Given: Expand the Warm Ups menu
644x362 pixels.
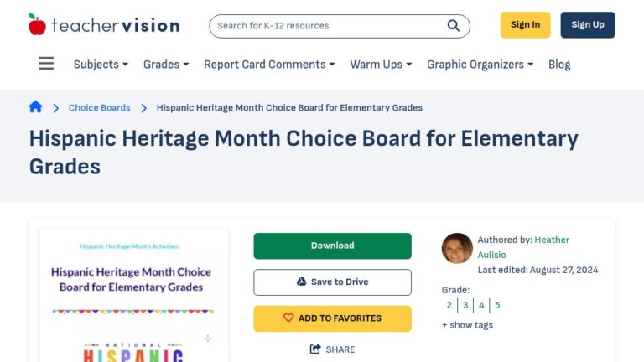Looking at the screenshot, I should [381, 65].
